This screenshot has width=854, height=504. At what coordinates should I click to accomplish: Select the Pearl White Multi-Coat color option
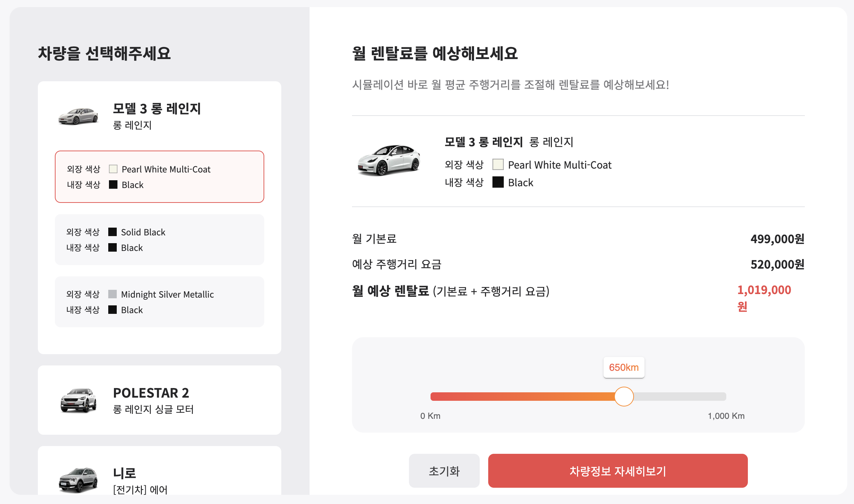pyautogui.click(x=160, y=177)
